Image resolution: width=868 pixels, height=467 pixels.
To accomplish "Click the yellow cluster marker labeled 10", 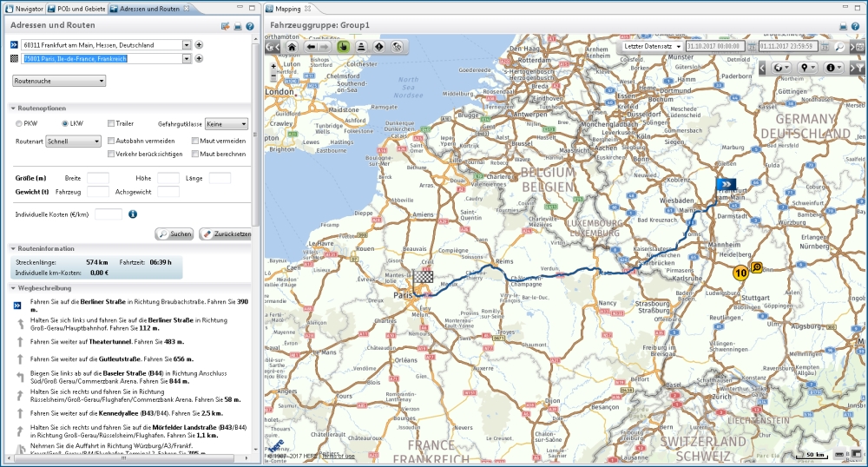I will (x=740, y=273).
